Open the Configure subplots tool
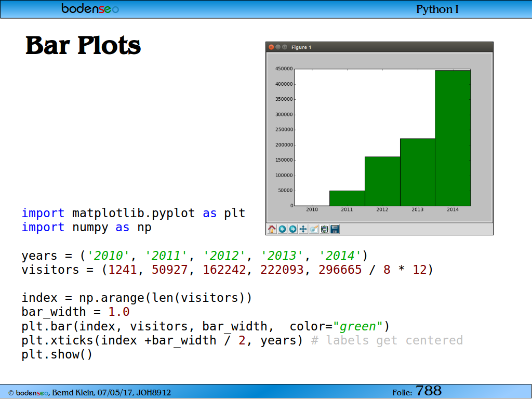Image resolution: width=532 pixels, height=399 pixels. [324, 229]
